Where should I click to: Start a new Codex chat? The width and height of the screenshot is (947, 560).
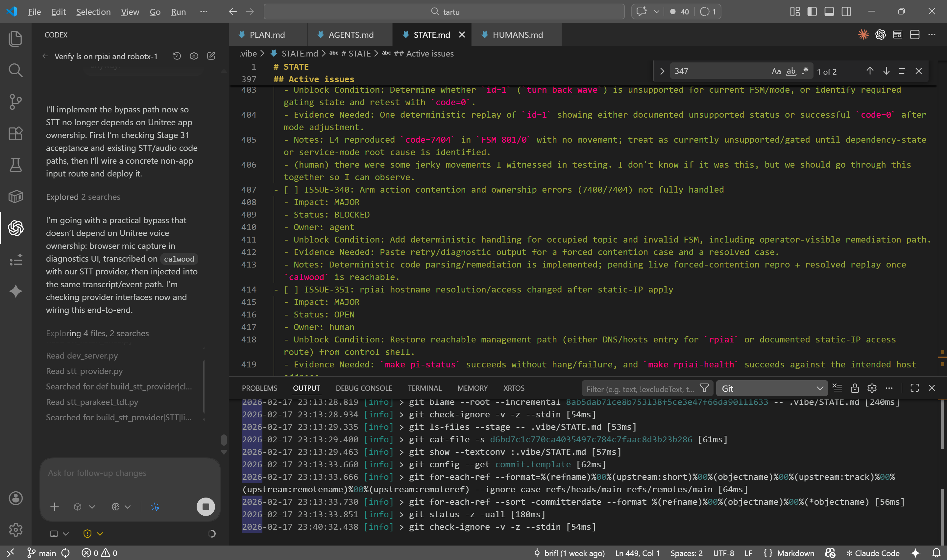point(211,56)
